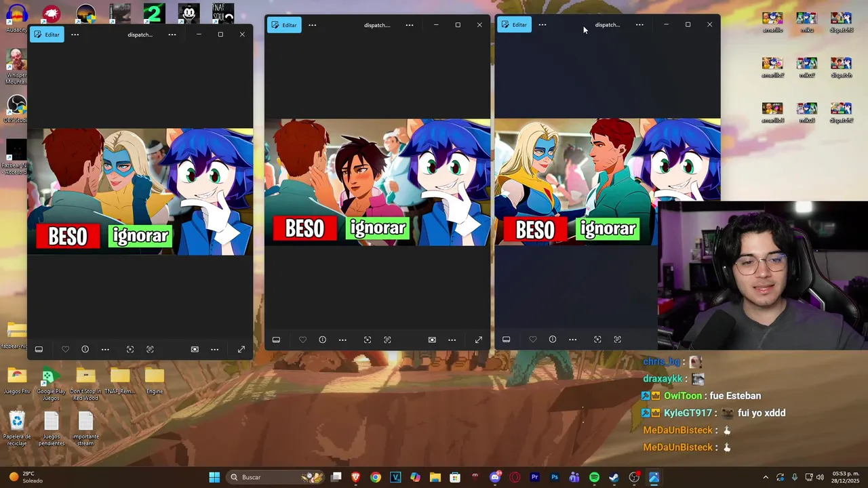Open the more menu beside the info icon, left window

coord(105,349)
